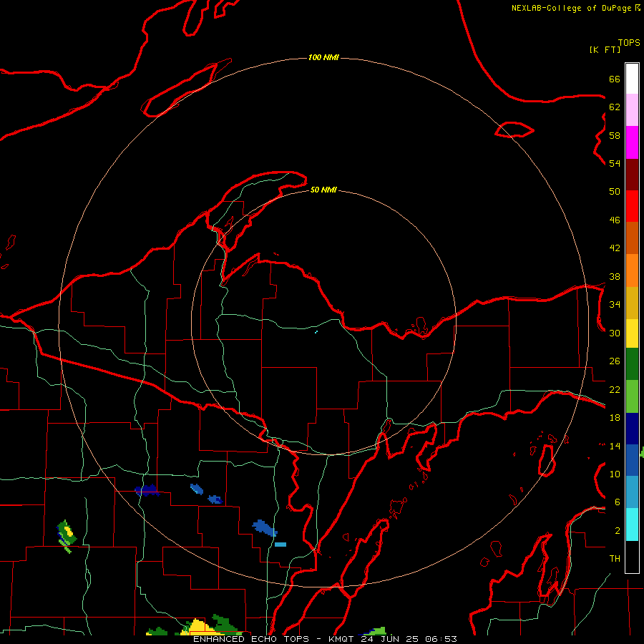Click the green-yellow echo cell at far left
This screenshot has height=644, width=644.
[66, 535]
